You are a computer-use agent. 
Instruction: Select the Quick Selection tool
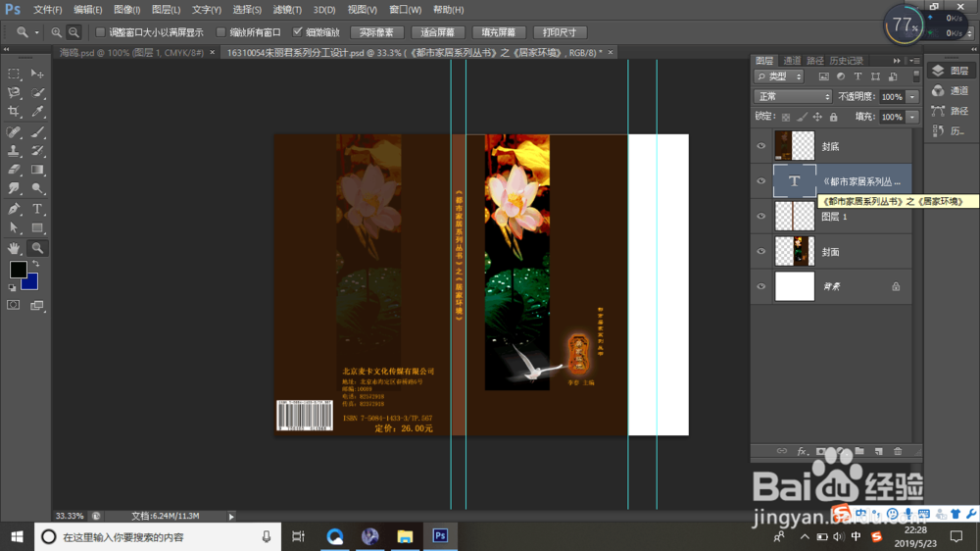pyautogui.click(x=37, y=92)
